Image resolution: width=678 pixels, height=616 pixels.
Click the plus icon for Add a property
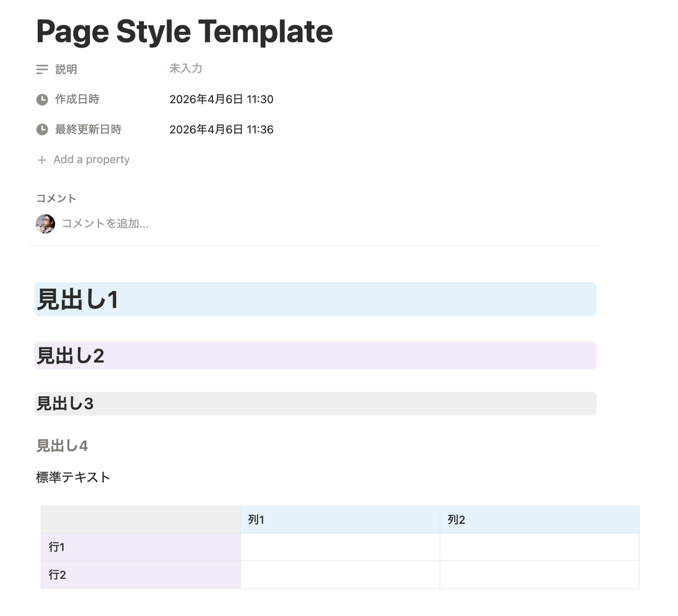tap(42, 160)
